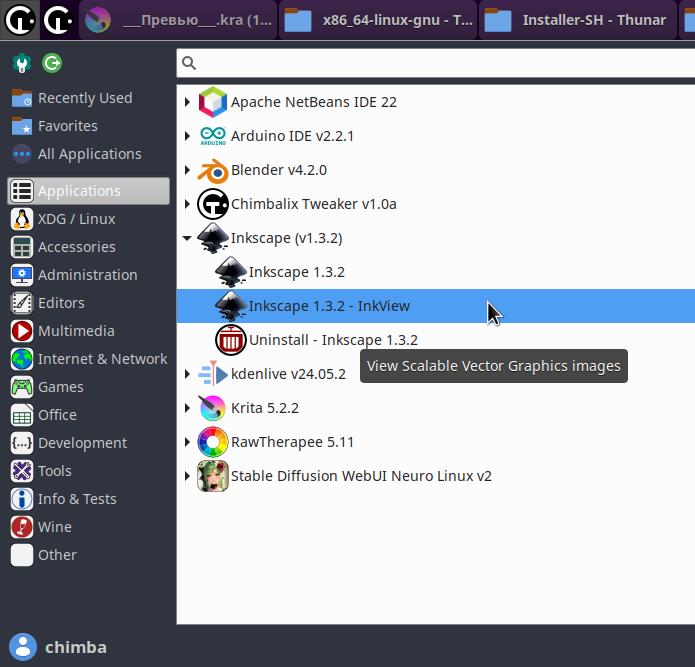This screenshot has height=667, width=695.
Task: Switch to the __Превью__.kra Krita window
Action: (179, 20)
